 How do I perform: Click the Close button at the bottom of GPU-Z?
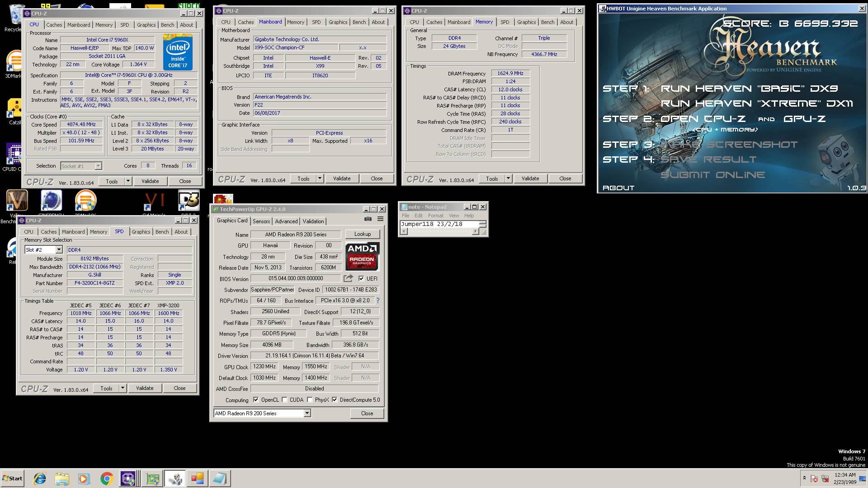tap(367, 413)
